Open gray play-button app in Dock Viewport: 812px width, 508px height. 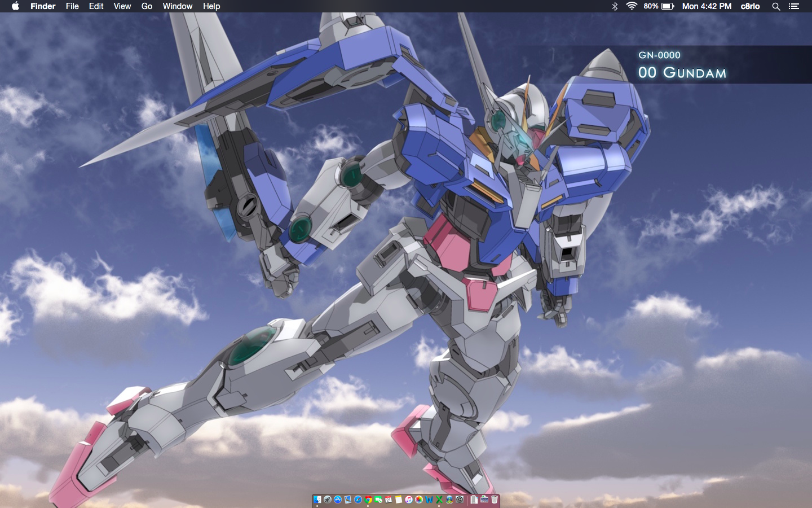pyautogui.click(x=460, y=500)
